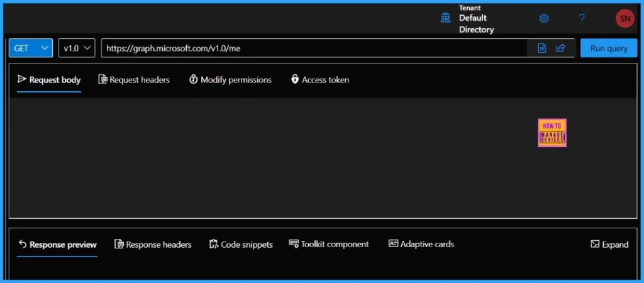The width and height of the screenshot is (644, 283).
Task: Click the Expand response button
Action: point(609,245)
